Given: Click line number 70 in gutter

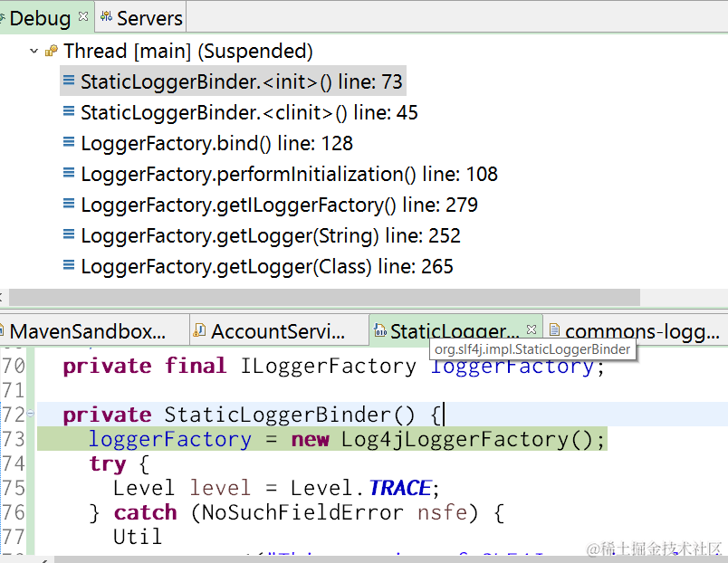Looking at the screenshot, I should click(x=13, y=367).
